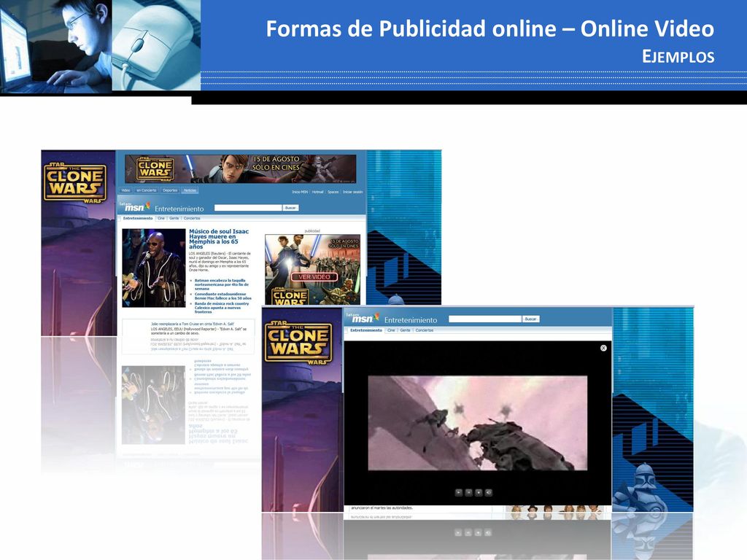Select the Entretenimiento tab on the article page
Screen dimensions: 747x560
tap(138, 218)
